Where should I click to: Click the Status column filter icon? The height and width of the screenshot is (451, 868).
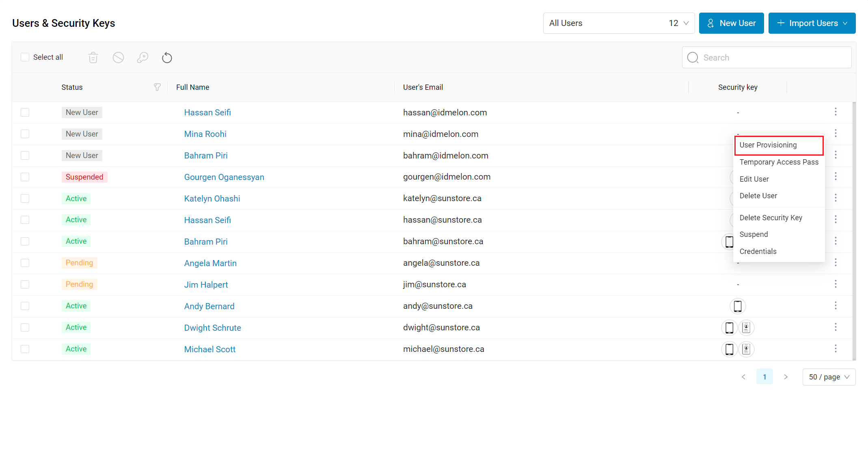pyautogui.click(x=157, y=87)
